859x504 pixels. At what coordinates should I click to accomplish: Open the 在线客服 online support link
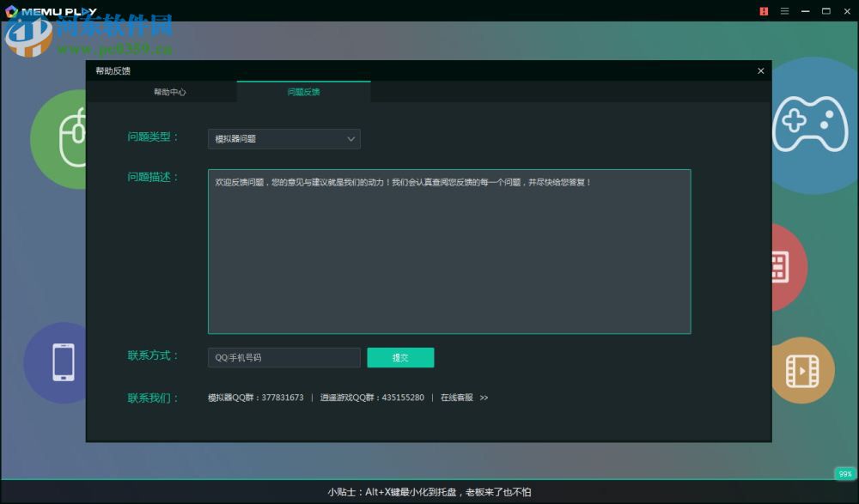coord(455,398)
